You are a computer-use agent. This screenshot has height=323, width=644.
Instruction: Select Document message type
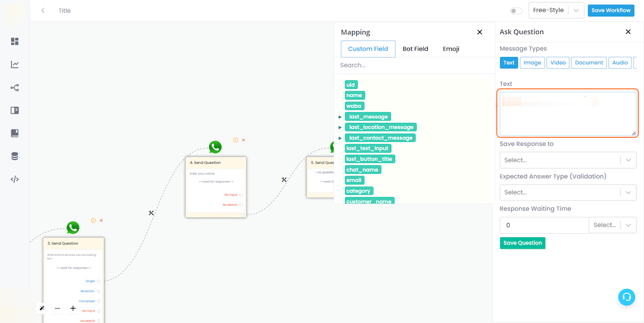click(x=589, y=63)
